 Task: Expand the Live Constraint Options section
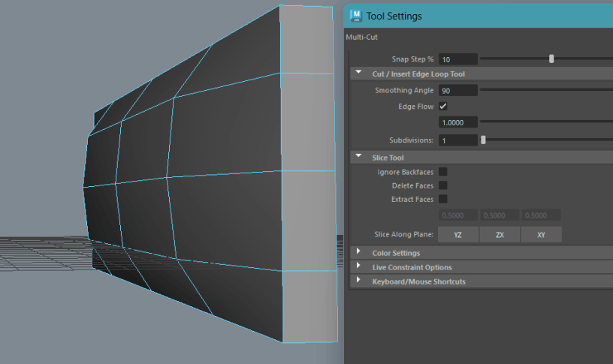tap(358, 266)
